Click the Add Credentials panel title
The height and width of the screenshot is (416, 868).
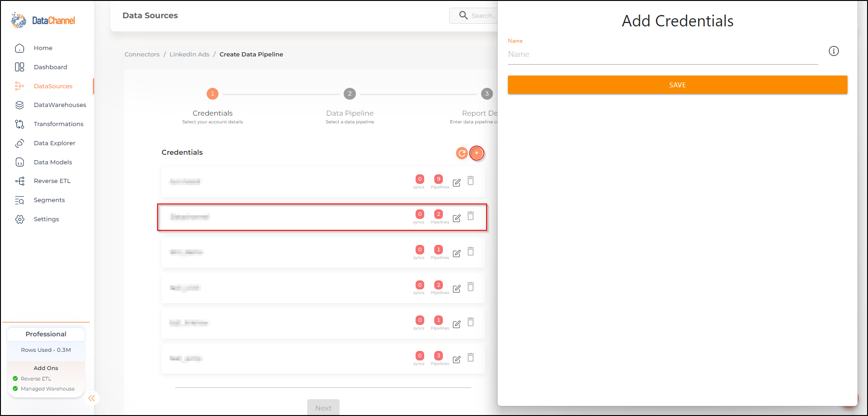pyautogui.click(x=677, y=21)
